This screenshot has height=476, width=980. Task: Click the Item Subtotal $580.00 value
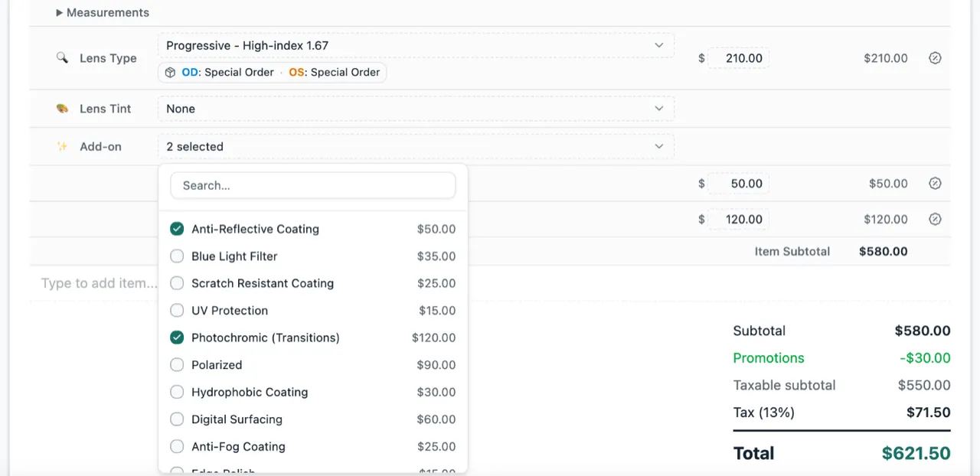pyautogui.click(x=884, y=251)
